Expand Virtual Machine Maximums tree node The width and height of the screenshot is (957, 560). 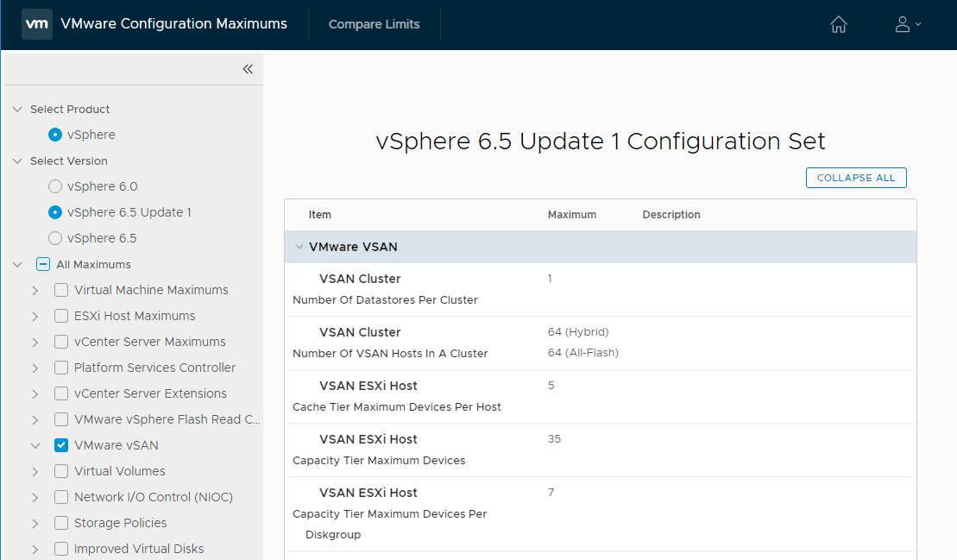point(35,291)
